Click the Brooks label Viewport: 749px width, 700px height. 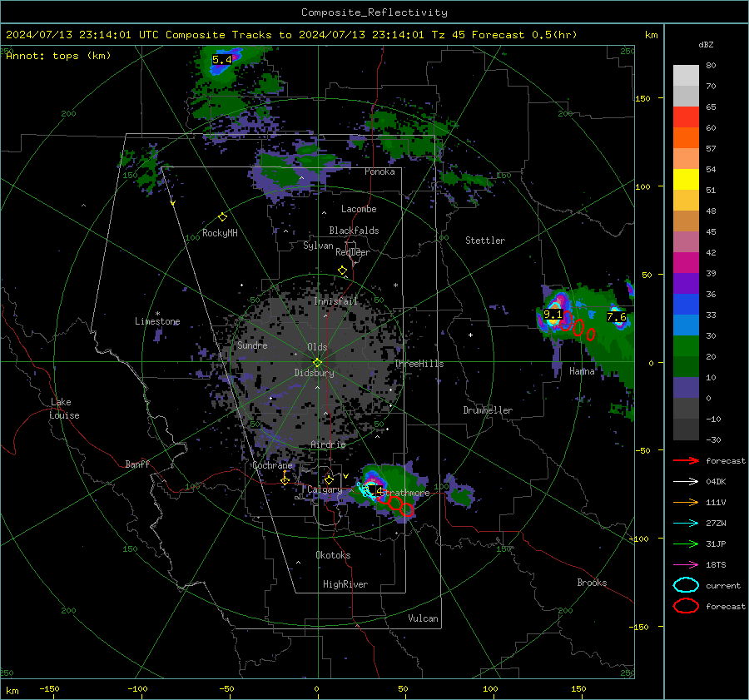click(592, 583)
